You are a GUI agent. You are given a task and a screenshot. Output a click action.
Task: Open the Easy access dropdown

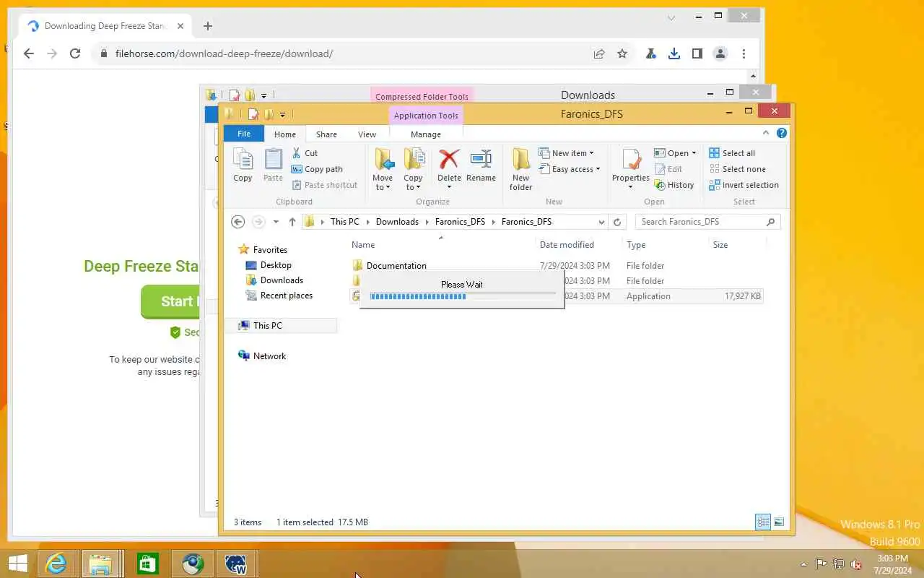tap(570, 169)
